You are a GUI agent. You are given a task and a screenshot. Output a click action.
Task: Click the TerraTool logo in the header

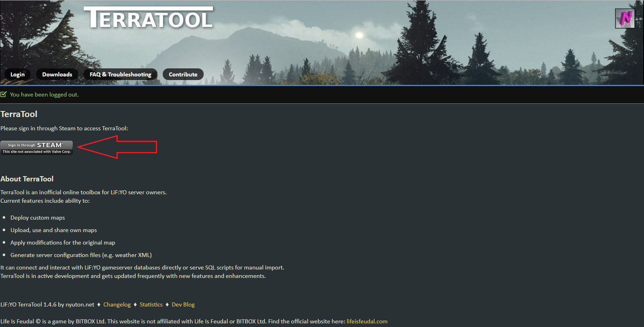[x=148, y=18]
